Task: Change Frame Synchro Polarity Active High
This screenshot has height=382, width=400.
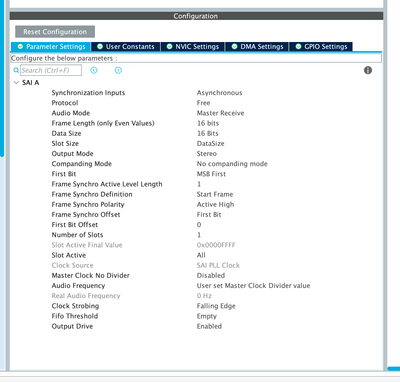Action: (x=215, y=204)
